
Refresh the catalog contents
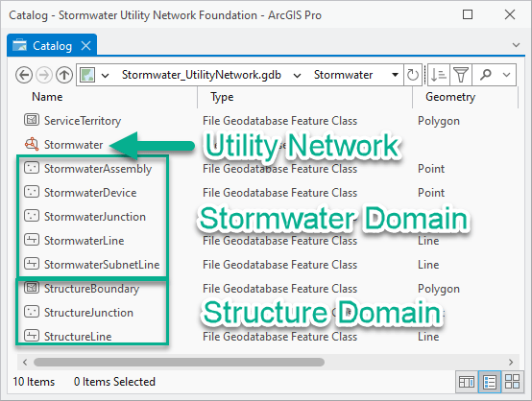(412, 75)
